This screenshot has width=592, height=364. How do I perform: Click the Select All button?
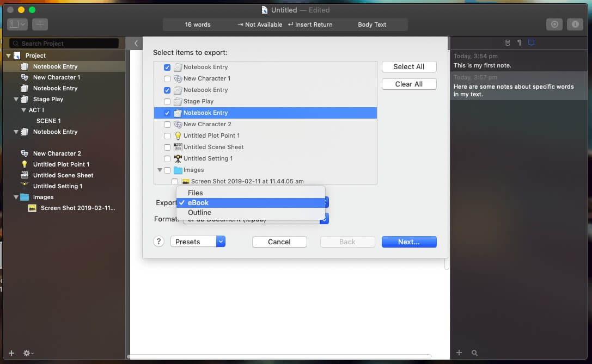409,67
